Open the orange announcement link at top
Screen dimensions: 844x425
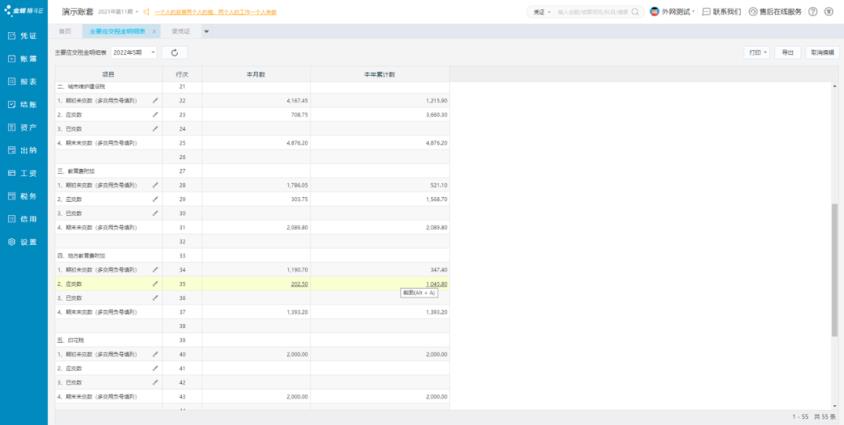(215, 12)
